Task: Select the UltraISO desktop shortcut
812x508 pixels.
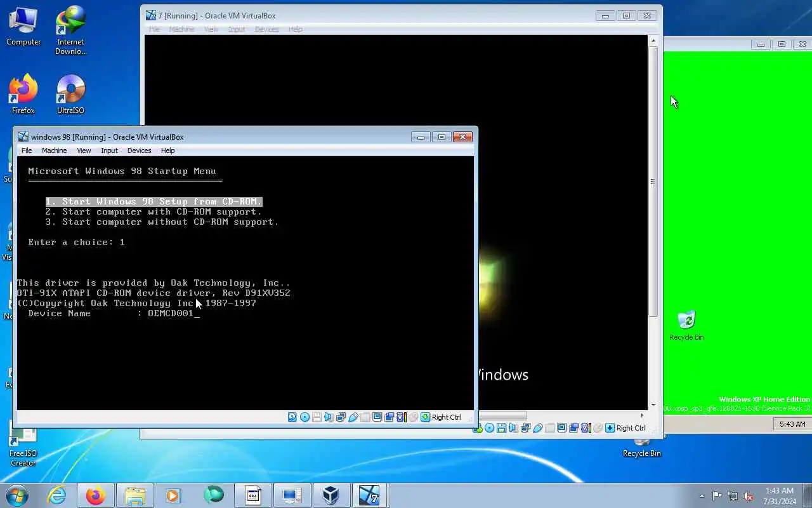Action: tap(70, 94)
